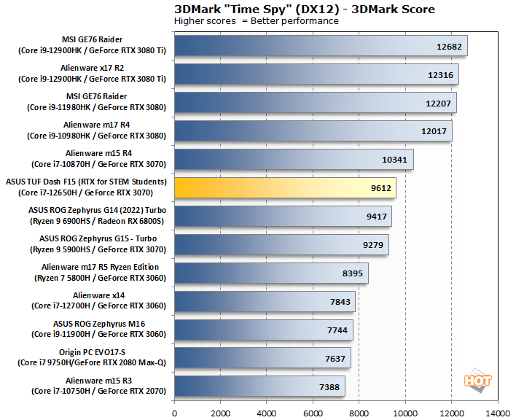Click the 8000 x-axis tick label
This screenshot has height=420, width=516.
359,413
